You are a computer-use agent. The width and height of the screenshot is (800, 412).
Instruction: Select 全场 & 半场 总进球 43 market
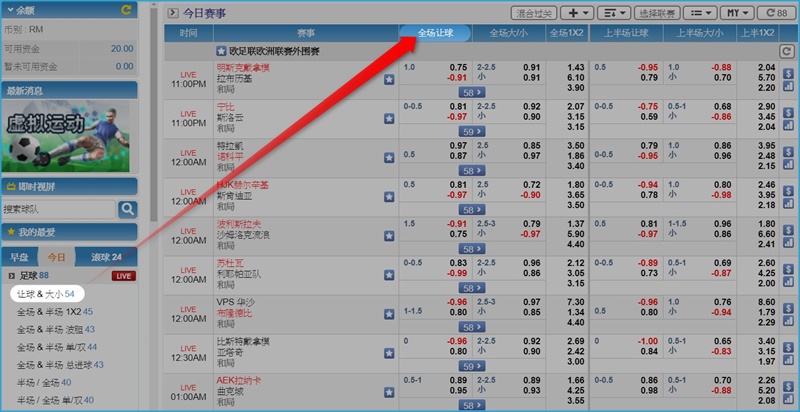60,365
